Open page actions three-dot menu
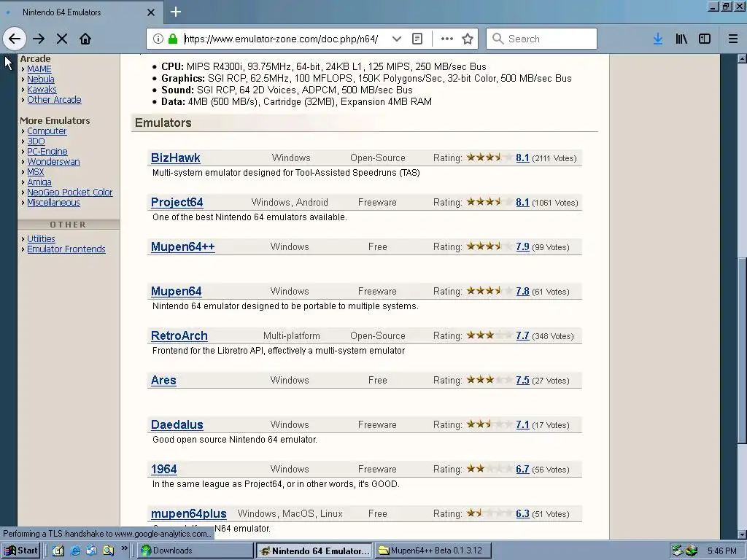 447,39
